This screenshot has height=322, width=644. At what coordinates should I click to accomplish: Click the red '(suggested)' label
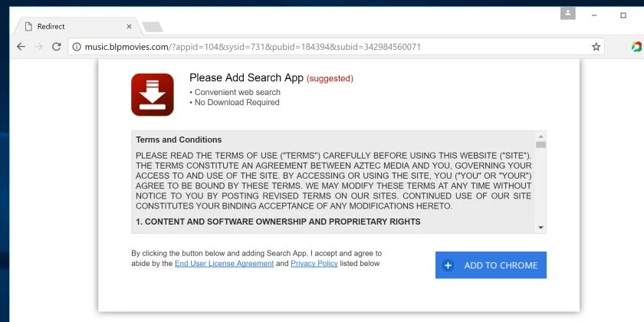coord(330,78)
